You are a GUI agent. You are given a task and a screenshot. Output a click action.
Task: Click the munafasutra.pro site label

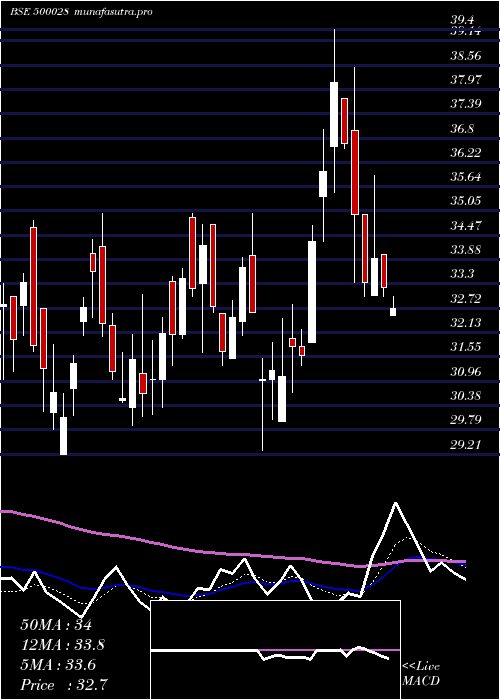[x=114, y=11]
